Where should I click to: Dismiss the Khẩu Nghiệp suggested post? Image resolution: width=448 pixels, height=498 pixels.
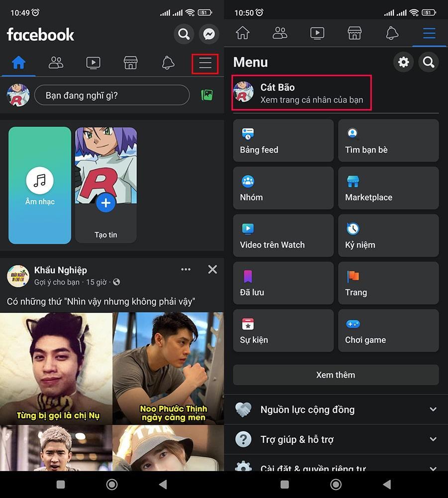(213, 269)
